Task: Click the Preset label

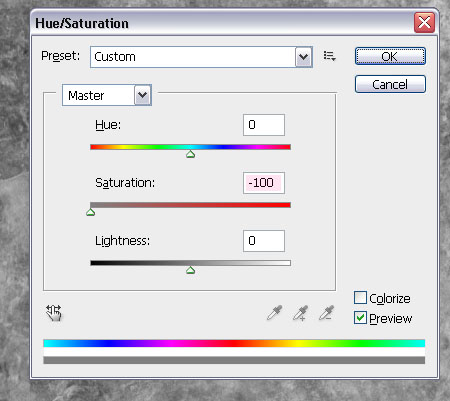Action: 61,56
